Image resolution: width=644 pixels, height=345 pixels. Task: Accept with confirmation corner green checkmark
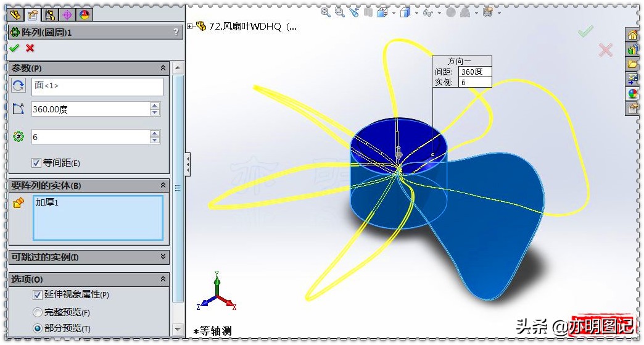tap(585, 31)
